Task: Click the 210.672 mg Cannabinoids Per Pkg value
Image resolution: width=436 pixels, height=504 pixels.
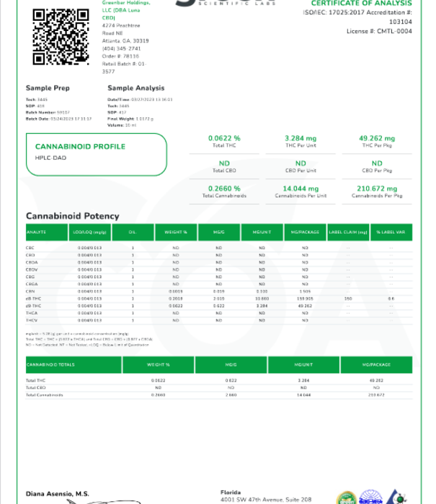Action: [377, 189]
